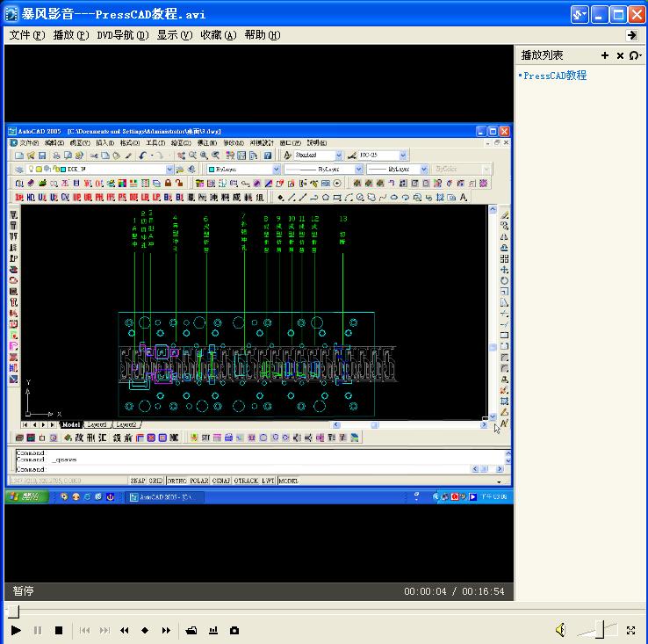Screen dimensions: 648x644
Task: Click the Text 'A' tool in AutoCAD toolbar
Action: (x=464, y=198)
